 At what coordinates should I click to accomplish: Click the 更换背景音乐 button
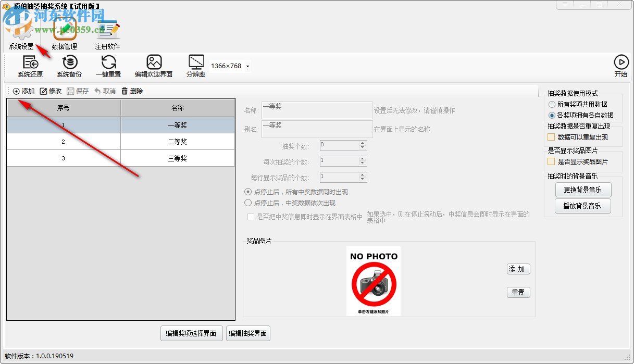(583, 190)
